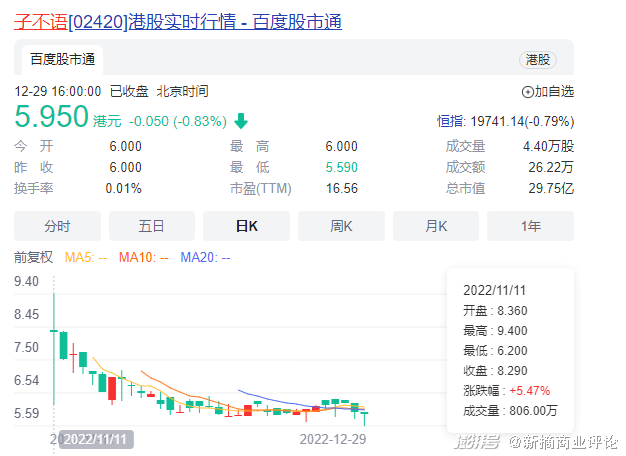The height and width of the screenshot is (456, 626).
Task: Select the 百度股市通 tab
Action: point(63,59)
